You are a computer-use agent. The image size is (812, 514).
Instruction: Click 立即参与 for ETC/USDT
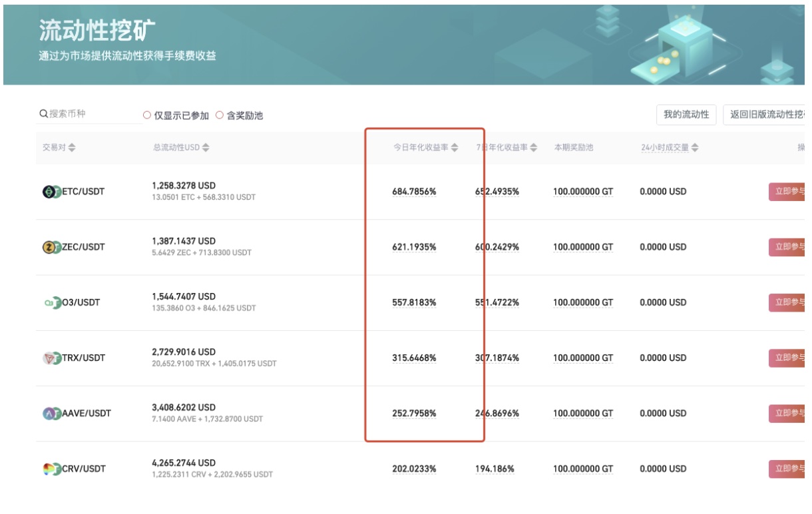(x=788, y=192)
